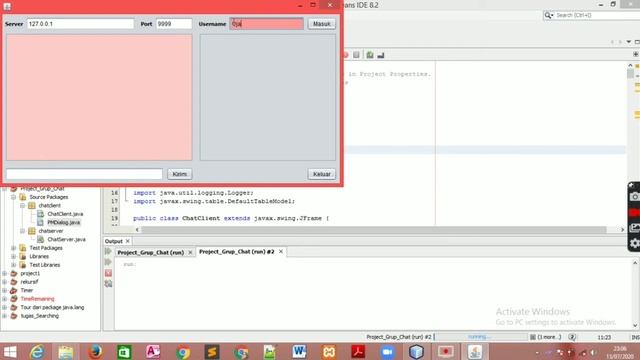Viewport: 640px width, 360px height.
Task: Select the chatserver package
Action: pos(51,231)
